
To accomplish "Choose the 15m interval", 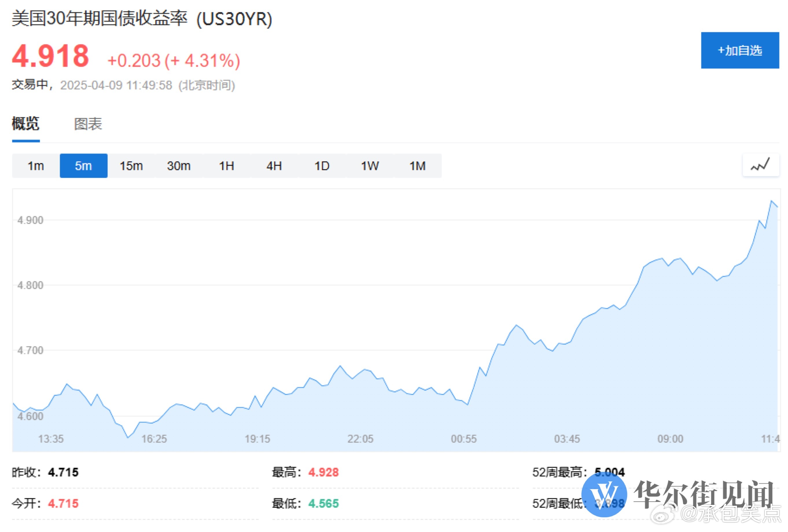I will point(131,166).
